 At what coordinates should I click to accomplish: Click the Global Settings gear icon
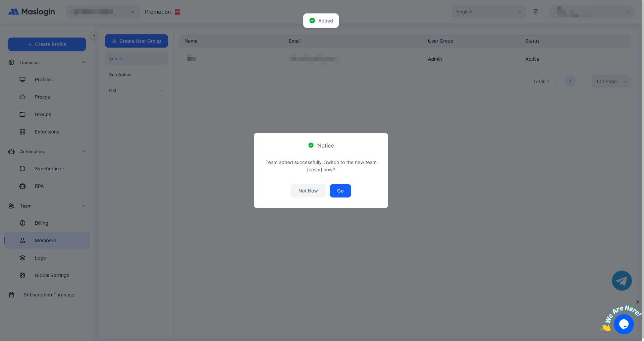[x=22, y=275]
